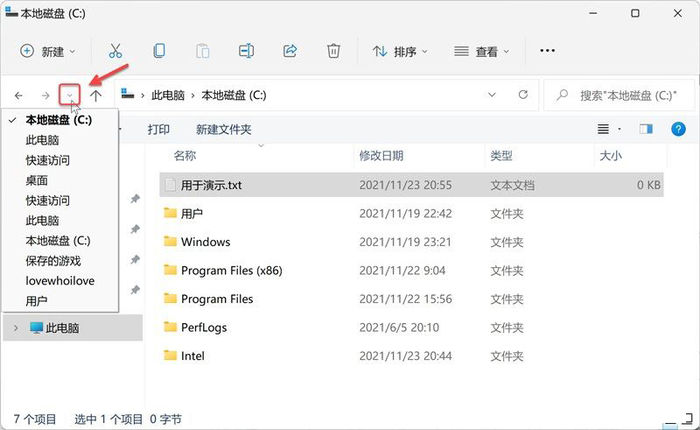
Task: Click the Up arrow navigation button
Action: [96, 95]
